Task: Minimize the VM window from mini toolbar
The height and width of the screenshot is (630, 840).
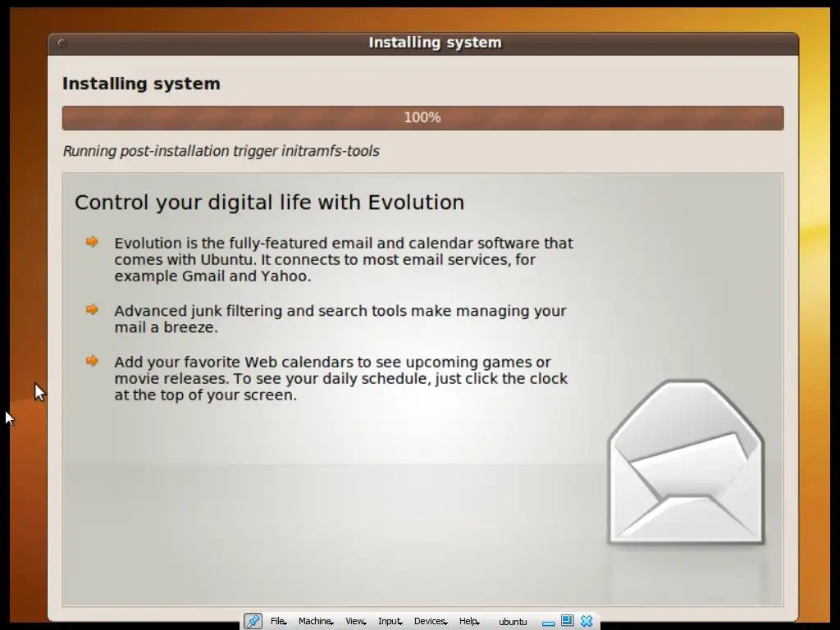Action: (x=548, y=623)
